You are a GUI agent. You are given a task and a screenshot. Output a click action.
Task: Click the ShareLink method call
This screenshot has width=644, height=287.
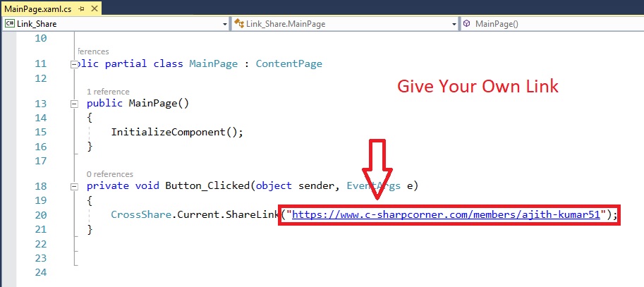[253, 214]
